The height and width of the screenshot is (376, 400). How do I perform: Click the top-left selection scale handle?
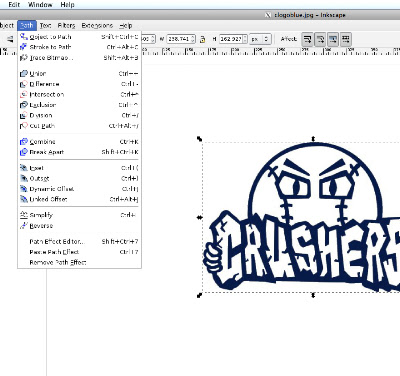pyautogui.click(x=200, y=139)
